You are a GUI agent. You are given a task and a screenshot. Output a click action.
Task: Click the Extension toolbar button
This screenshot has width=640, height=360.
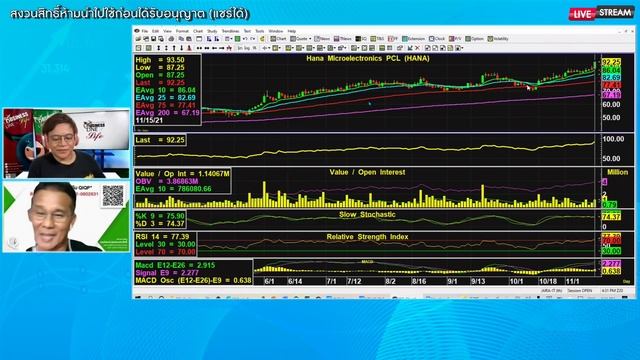413,39
